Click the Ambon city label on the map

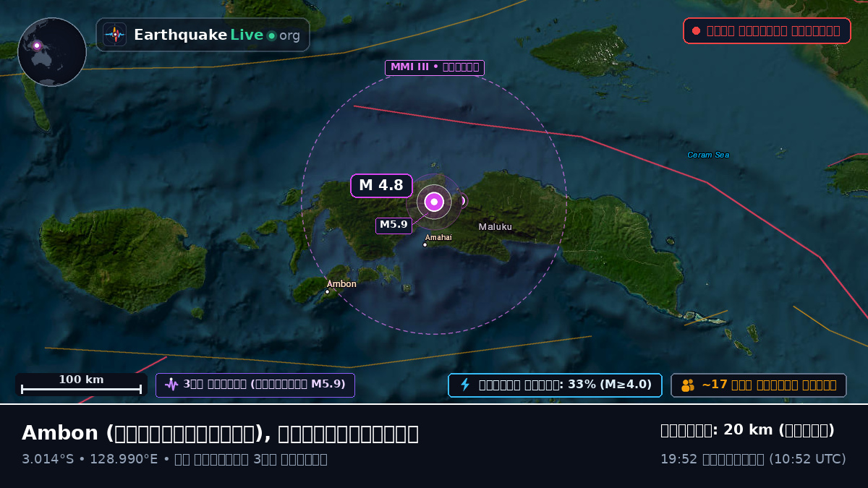coord(341,284)
